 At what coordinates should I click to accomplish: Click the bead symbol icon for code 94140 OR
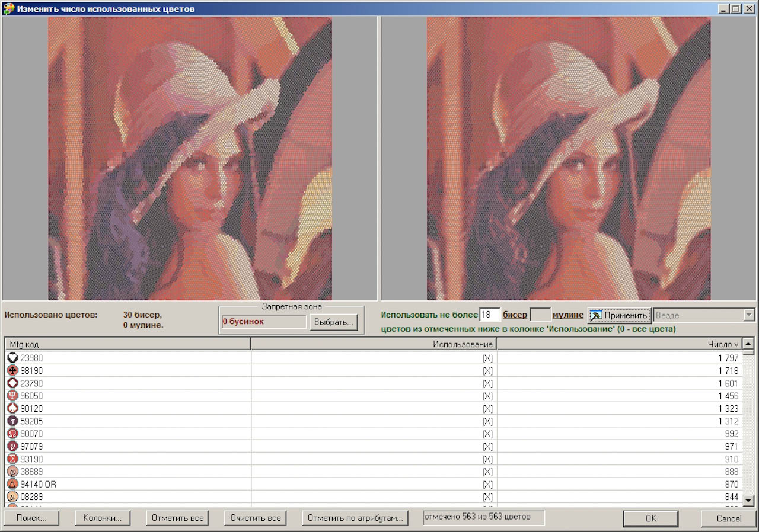[x=13, y=484]
